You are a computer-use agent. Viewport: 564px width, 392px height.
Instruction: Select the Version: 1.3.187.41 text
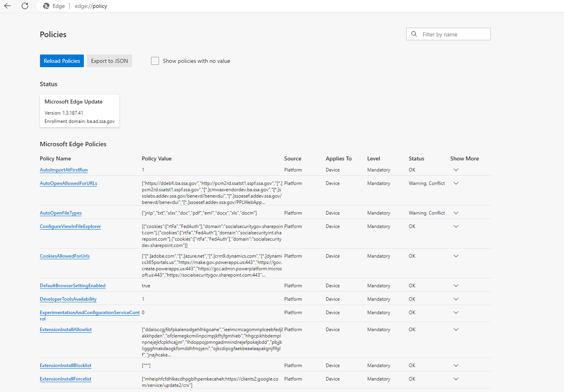pyautogui.click(x=64, y=113)
